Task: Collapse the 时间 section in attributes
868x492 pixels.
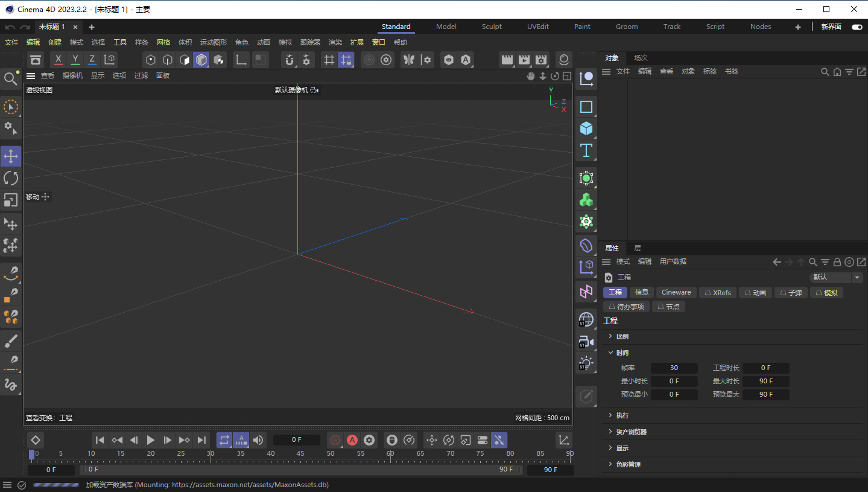Action: pos(622,353)
